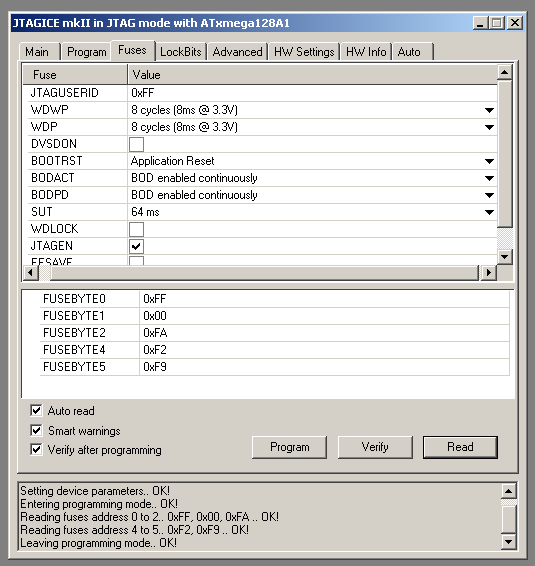The height and width of the screenshot is (566, 535).
Task: Select the WDWP fuse row label
Action: pyautogui.click(x=49, y=110)
